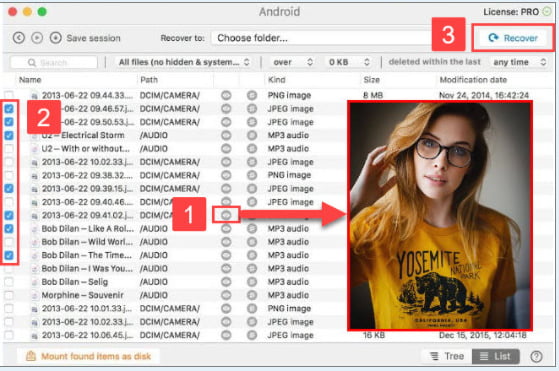Image resolution: width=559 pixels, height=371 pixels.
Task: Open the Choose folder destination dropdown
Action: (x=321, y=38)
